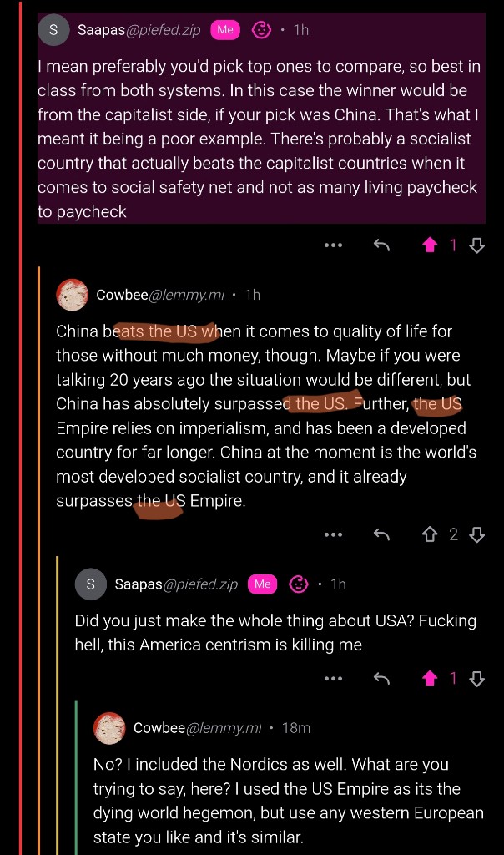Reply to Cowbee's comment about the US Empire
Image resolution: width=504 pixels, height=855 pixels.
tap(381, 535)
